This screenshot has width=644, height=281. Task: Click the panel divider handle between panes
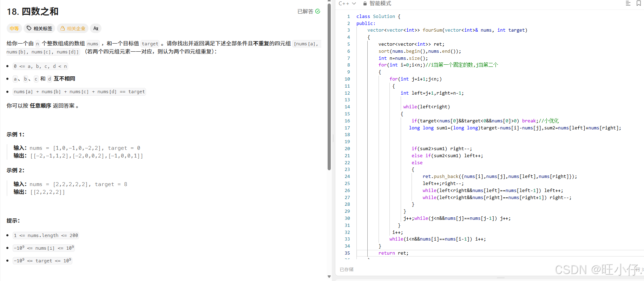click(x=333, y=138)
